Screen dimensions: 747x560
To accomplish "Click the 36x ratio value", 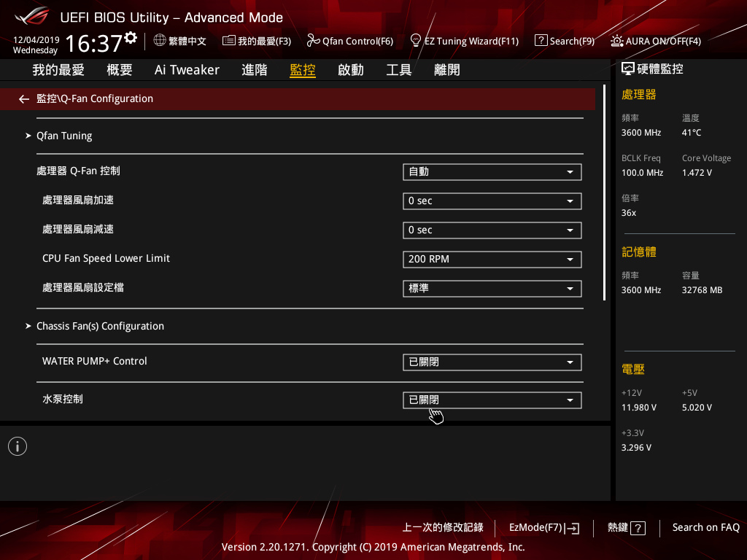I will tap(628, 213).
